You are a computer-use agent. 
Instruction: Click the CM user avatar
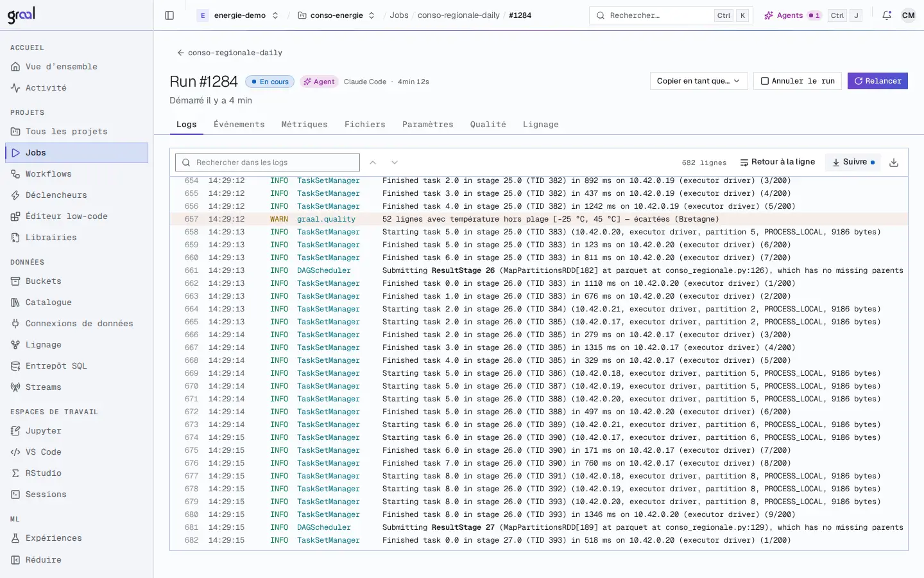[908, 15]
